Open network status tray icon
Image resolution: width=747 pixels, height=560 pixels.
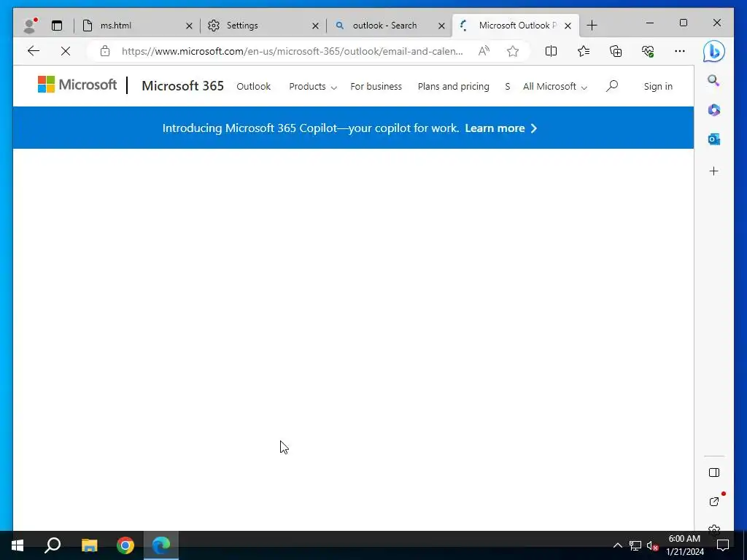(x=635, y=545)
